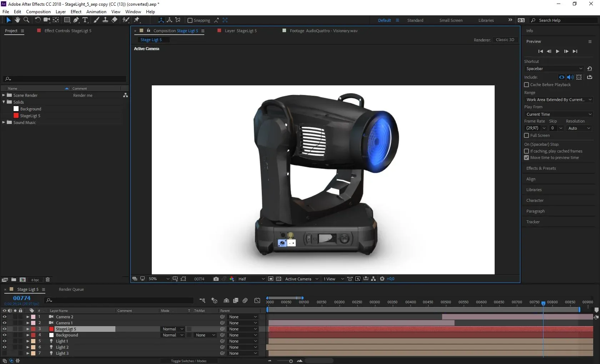Viewport: 600px width, 364px height.
Task: Click the take snapshot camera icon
Action: 216,279
